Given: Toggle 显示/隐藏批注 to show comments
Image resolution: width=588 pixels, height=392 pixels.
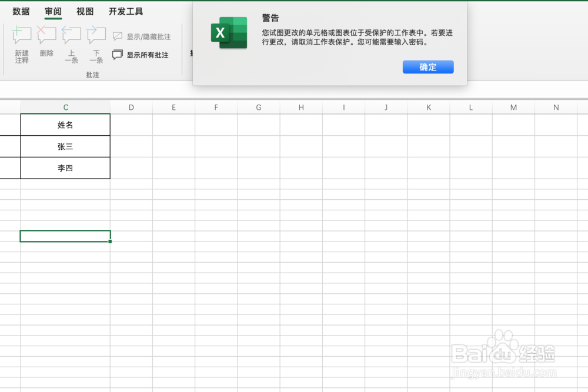Looking at the screenshot, I should [144, 36].
